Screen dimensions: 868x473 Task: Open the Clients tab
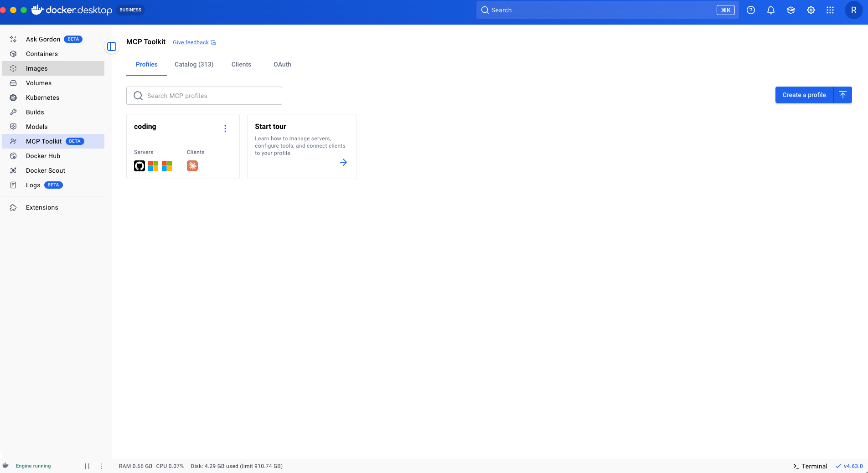[x=241, y=65]
